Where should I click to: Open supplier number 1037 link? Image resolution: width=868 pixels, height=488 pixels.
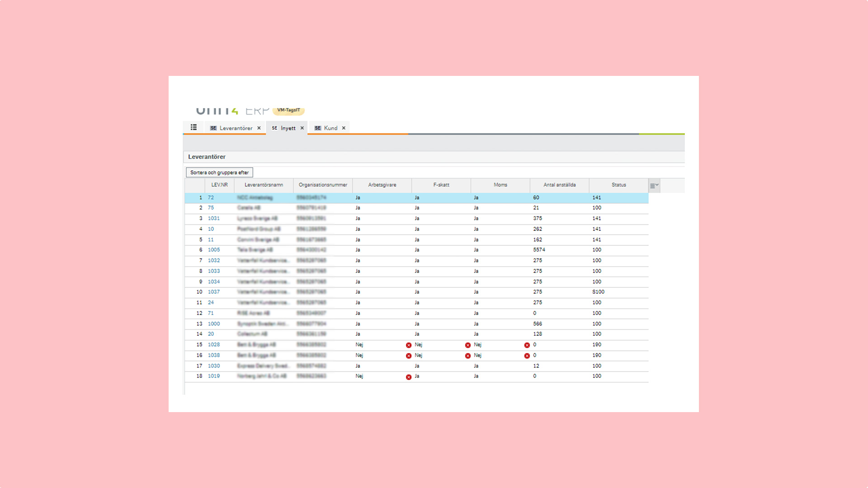214,292
